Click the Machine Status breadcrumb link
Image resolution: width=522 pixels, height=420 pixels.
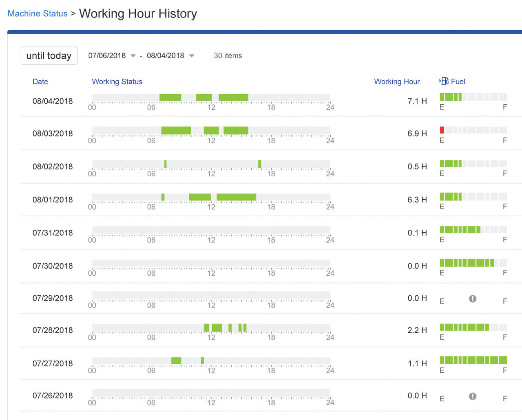pos(38,13)
